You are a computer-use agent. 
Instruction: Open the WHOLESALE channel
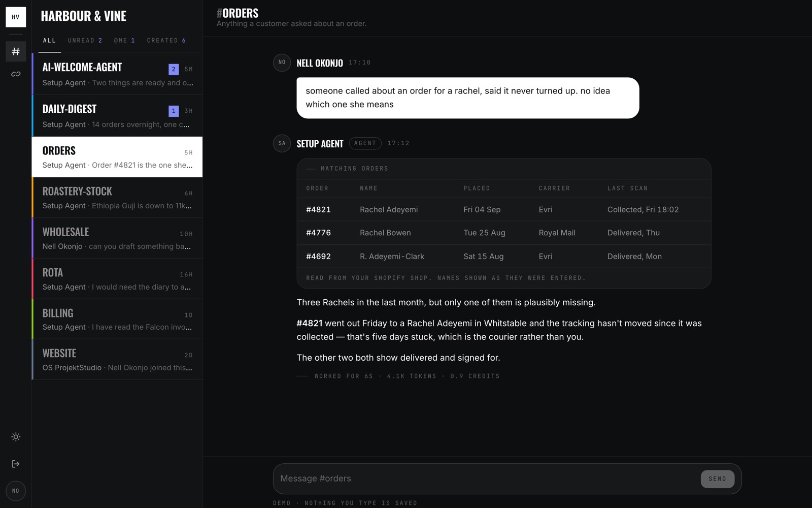click(x=117, y=238)
